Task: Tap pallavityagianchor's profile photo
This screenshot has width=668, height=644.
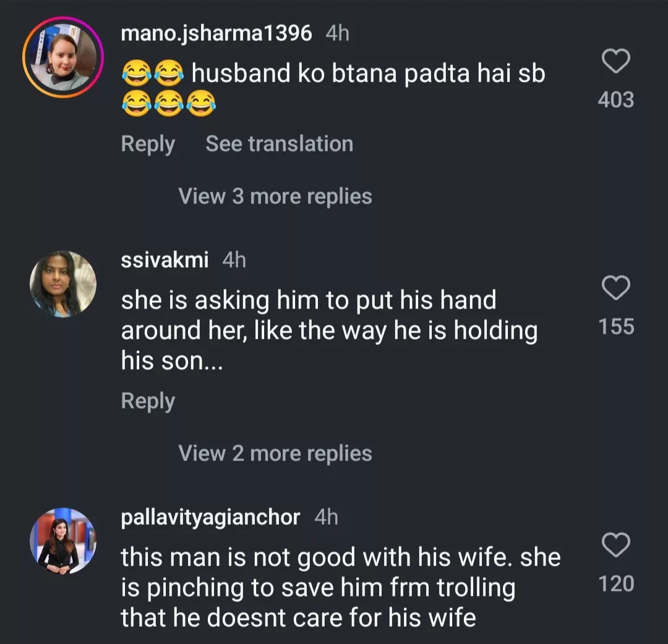Action: click(62, 541)
